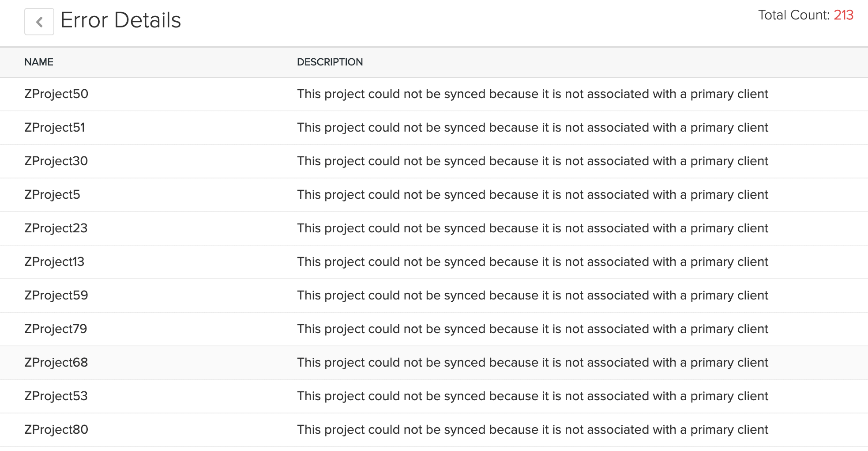Click on ZProject23 name

pyautogui.click(x=56, y=228)
